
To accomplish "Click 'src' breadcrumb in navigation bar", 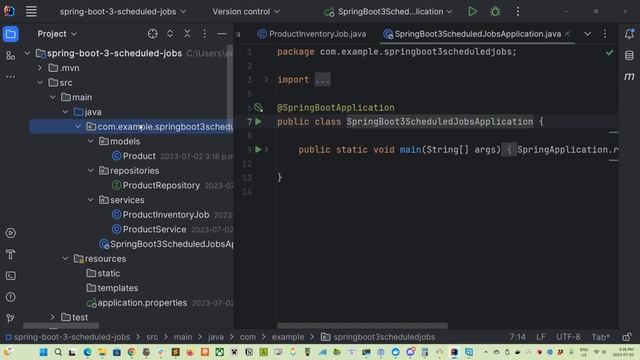I will tap(152, 337).
